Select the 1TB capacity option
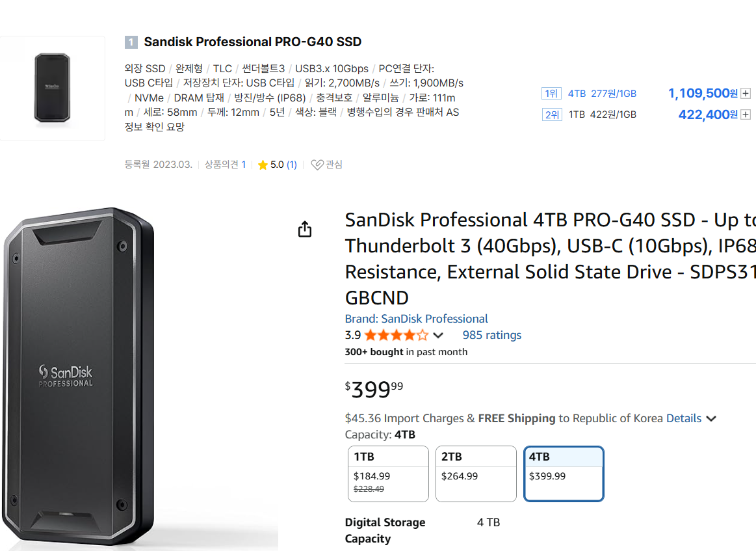Image resolution: width=756 pixels, height=551 pixels. pos(388,474)
